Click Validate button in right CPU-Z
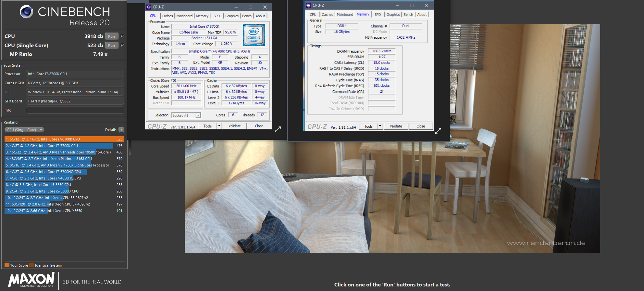Screen dimensions: 644x291 (396, 126)
